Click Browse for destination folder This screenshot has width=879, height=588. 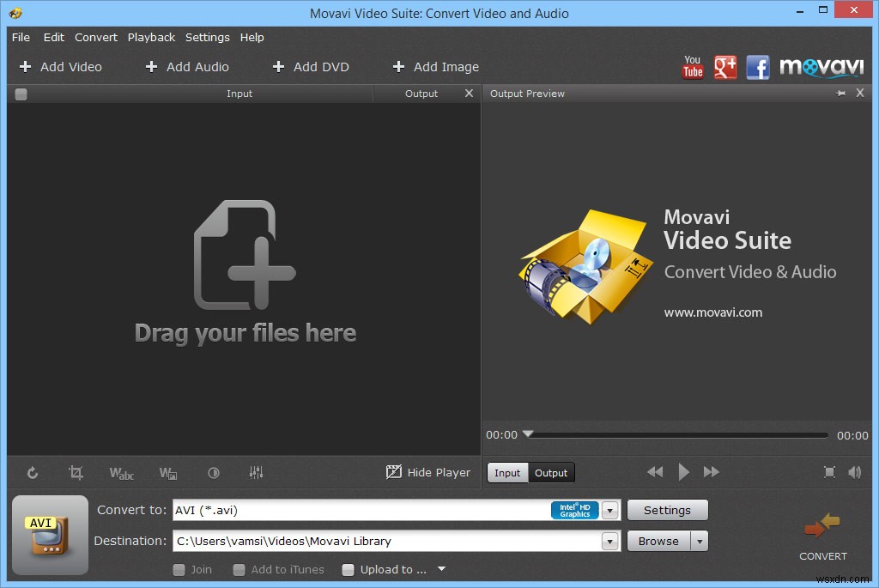tap(659, 541)
